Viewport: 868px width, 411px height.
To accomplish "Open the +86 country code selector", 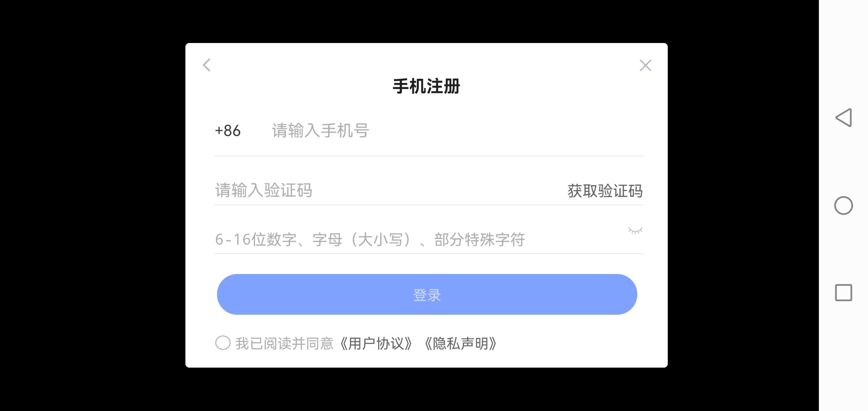I will (228, 131).
